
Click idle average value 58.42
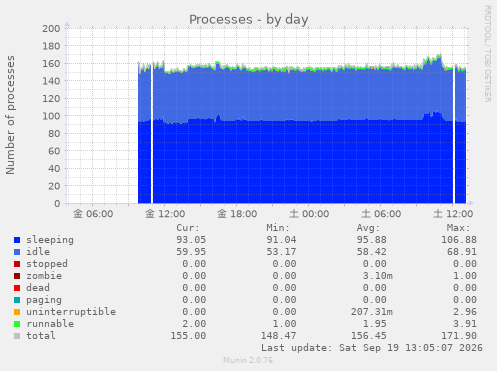click(x=371, y=252)
